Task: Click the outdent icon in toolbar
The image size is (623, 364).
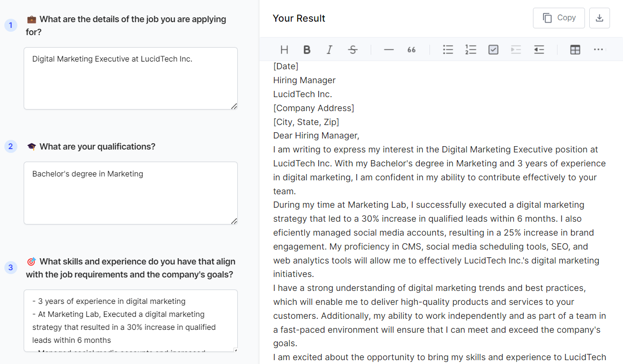Action: tap(539, 50)
